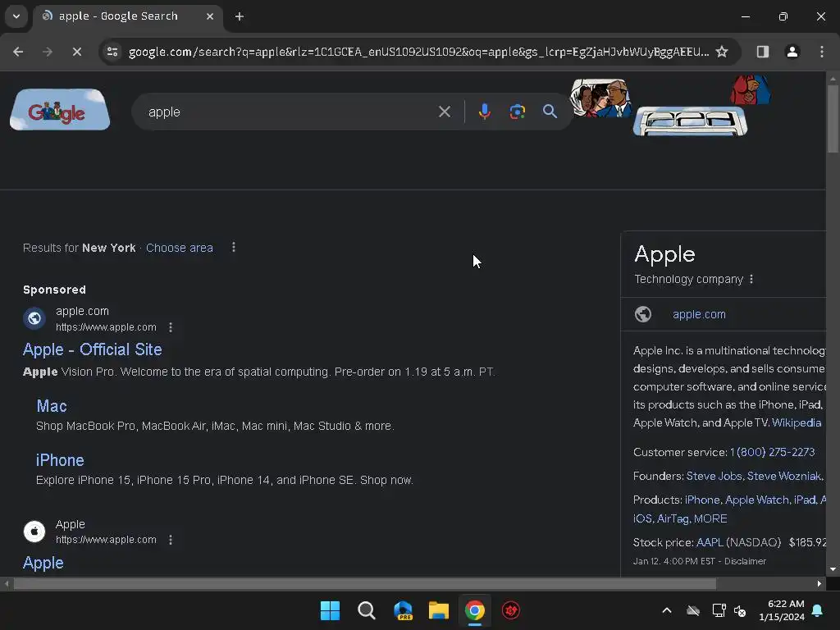Screen dimensions: 840x630
Task: Stop loading the current page
Action: [76, 52]
